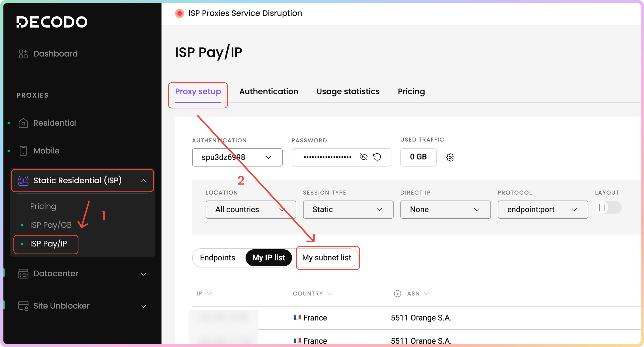This screenshot has width=644, height=347.
Task: Toggle password visibility eye icon
Action: (363, 157)
